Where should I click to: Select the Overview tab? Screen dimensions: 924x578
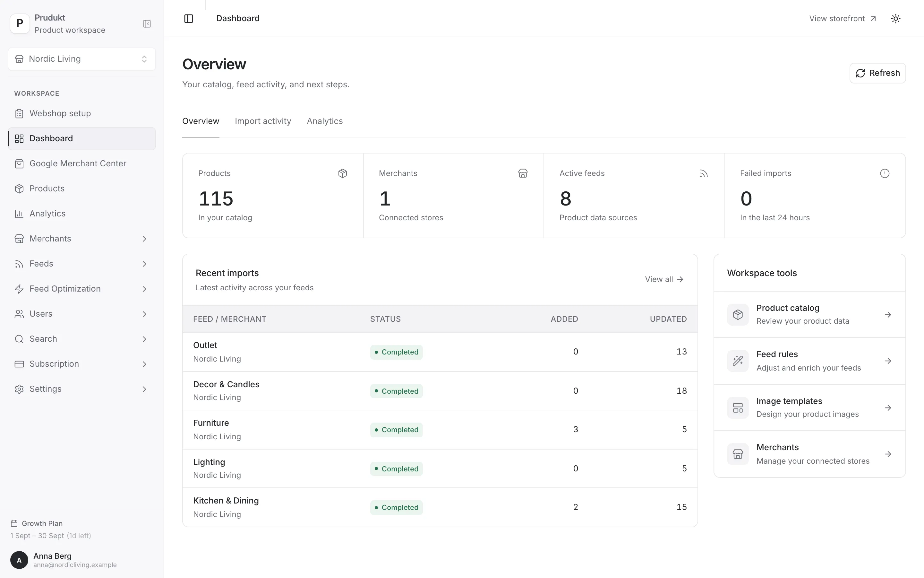201,121
